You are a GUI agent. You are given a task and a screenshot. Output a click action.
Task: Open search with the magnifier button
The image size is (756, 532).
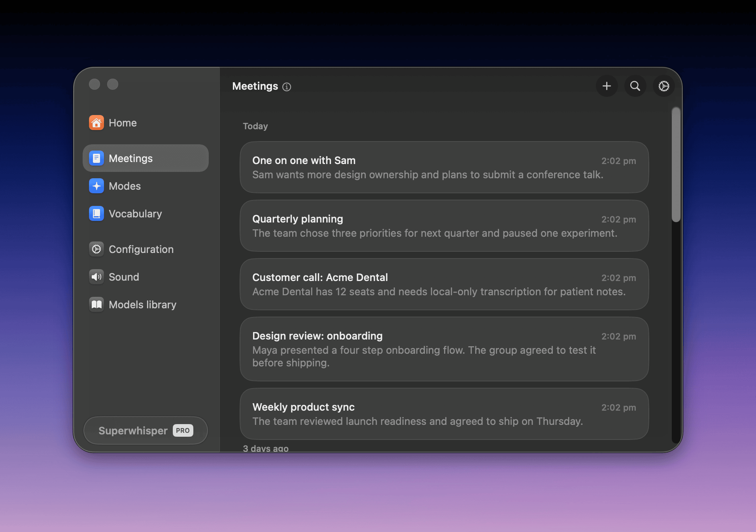pyautogui.click(x=635, y=86)
